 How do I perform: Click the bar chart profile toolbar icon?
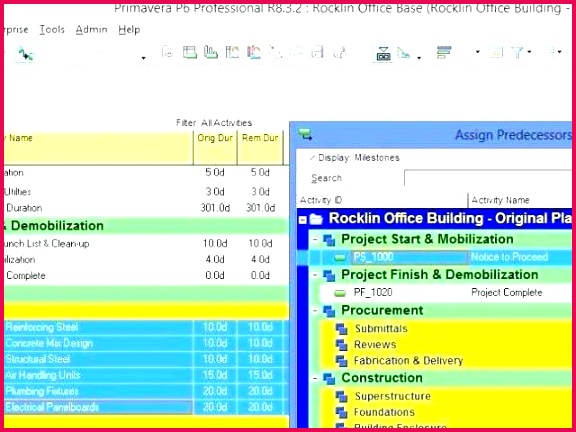tap(211, 52)
